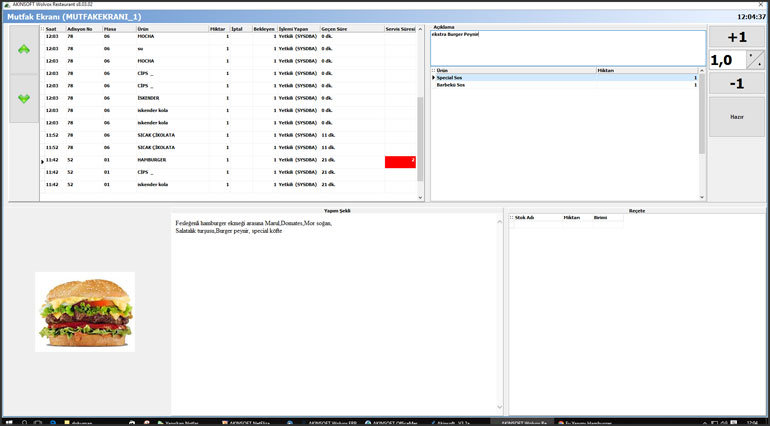Open the sauce list column chooser icon
This screenshot has height=426, width=770.
tap(433, 71)
